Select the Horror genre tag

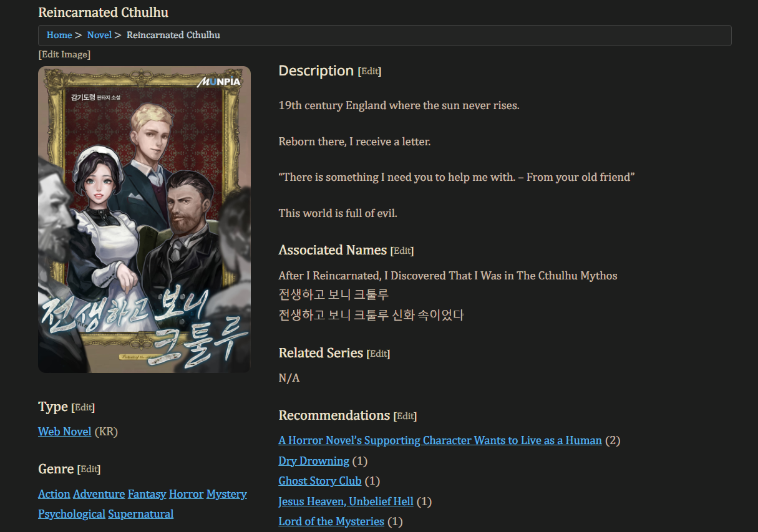click(x=187, y=494)
